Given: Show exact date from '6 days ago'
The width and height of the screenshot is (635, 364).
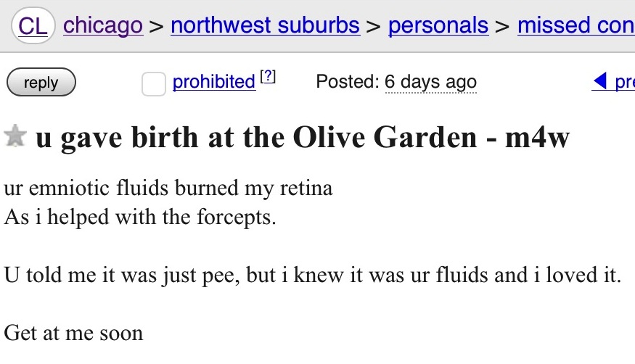Looking at the screenshot, I should [x=430, y=82].
